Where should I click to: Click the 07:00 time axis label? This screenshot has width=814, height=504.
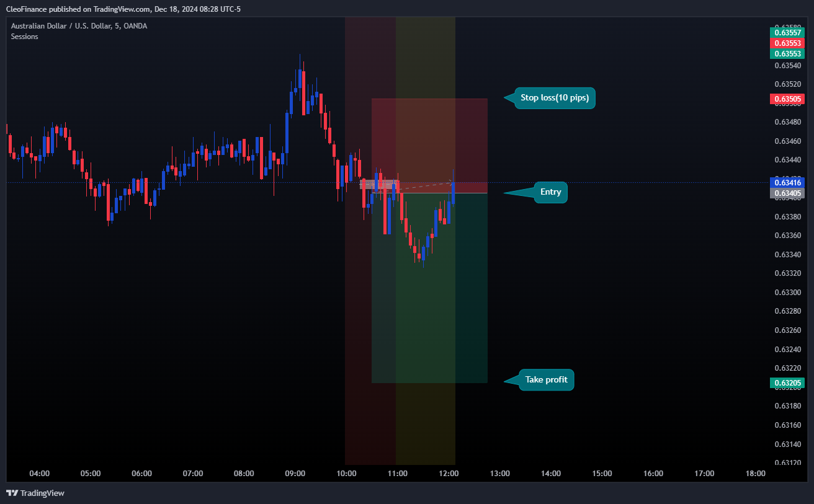tap(193, 474)
